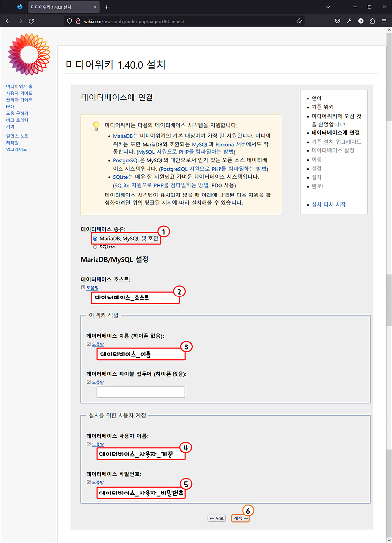Open 도움 구하기 sidebar link

17,113
